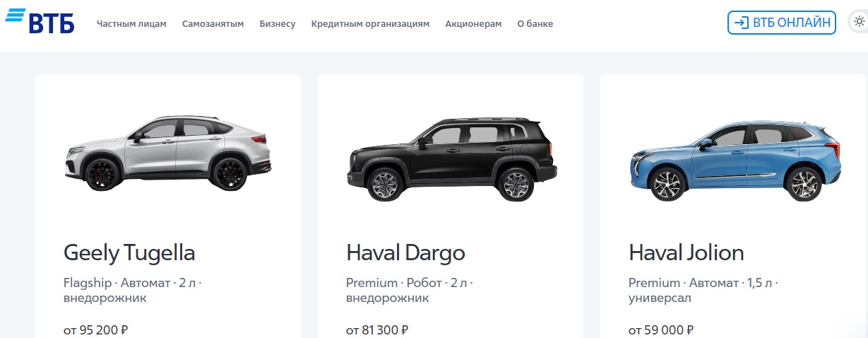Click Geely Tugella Flagship Автомат description
The width and height of the screenshot is (868, 338).
coord(133,290)
